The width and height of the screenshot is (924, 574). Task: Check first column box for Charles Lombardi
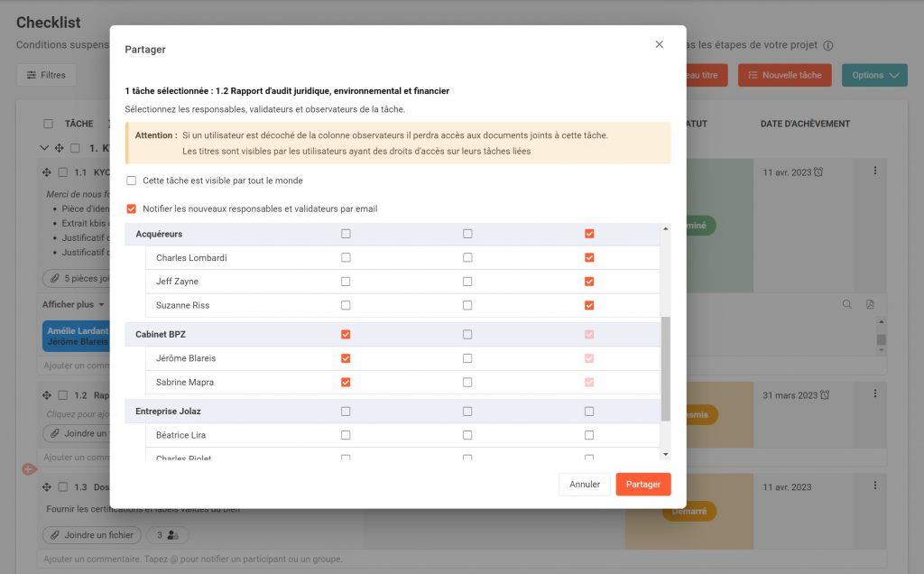(346, 257)
